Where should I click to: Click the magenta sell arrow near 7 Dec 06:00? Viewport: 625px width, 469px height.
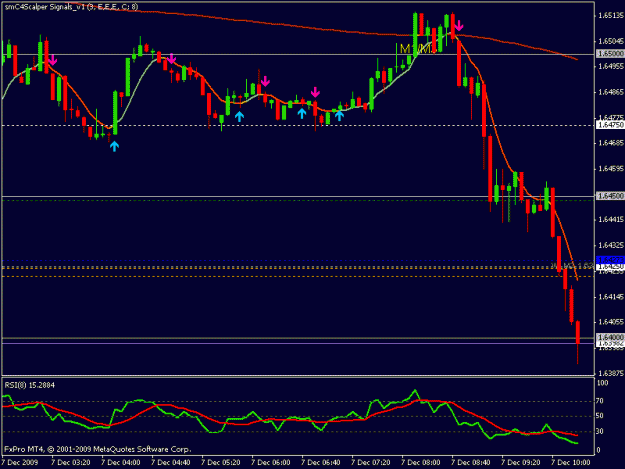click(265, 81)
